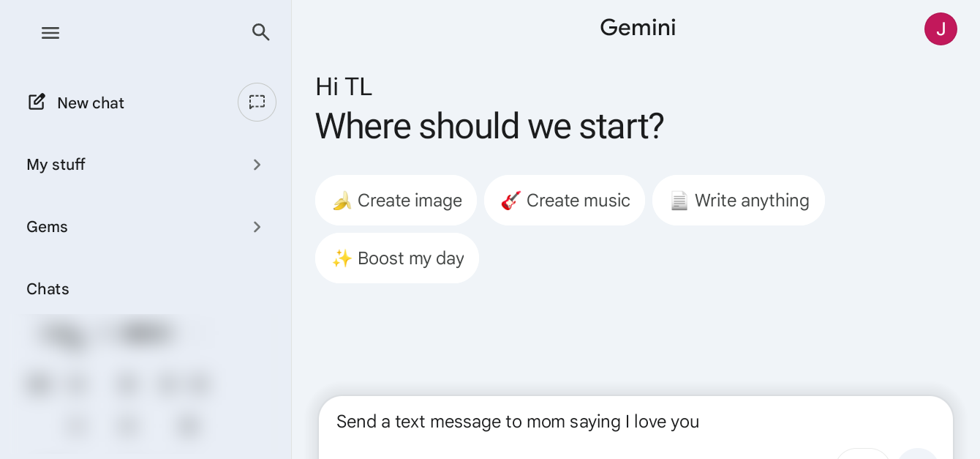Image resolution: width=980 pixels, height=459 pixels.
Task: Open the first blurred chat under Chats
Action: click(x=110, y=335)
